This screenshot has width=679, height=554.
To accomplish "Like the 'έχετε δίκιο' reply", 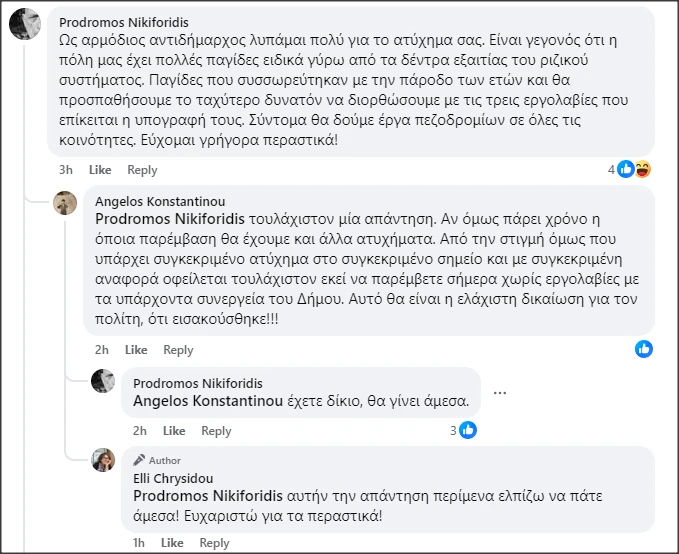I will pyautogui.click(x=174, y=431).
